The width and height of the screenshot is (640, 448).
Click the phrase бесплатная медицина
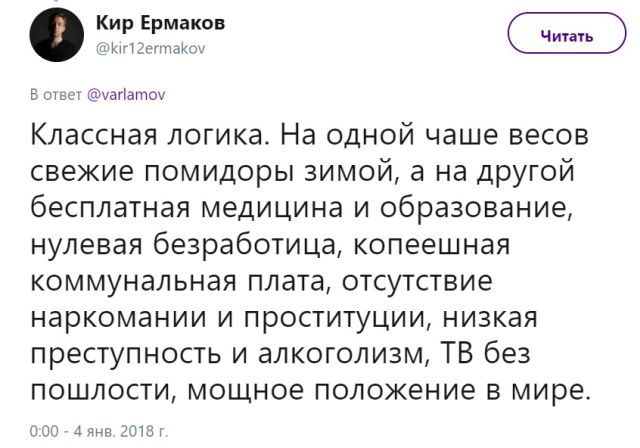(187, 207)
